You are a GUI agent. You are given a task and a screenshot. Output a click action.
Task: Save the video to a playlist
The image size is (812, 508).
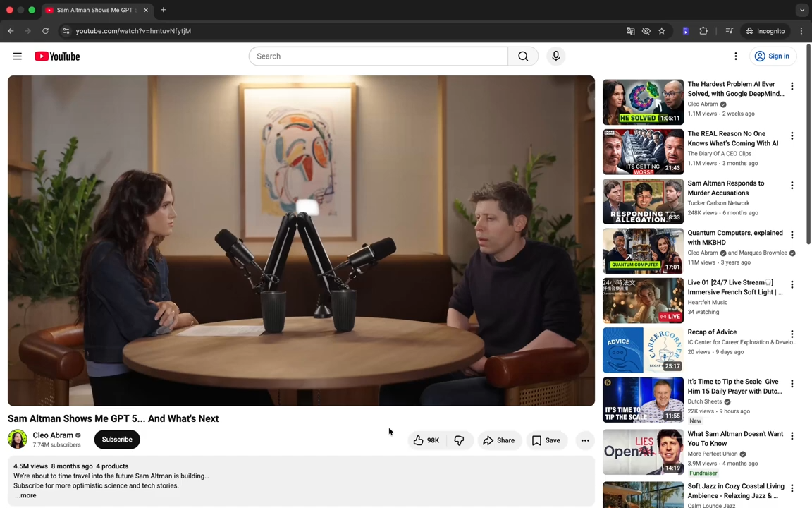point(546,440)
